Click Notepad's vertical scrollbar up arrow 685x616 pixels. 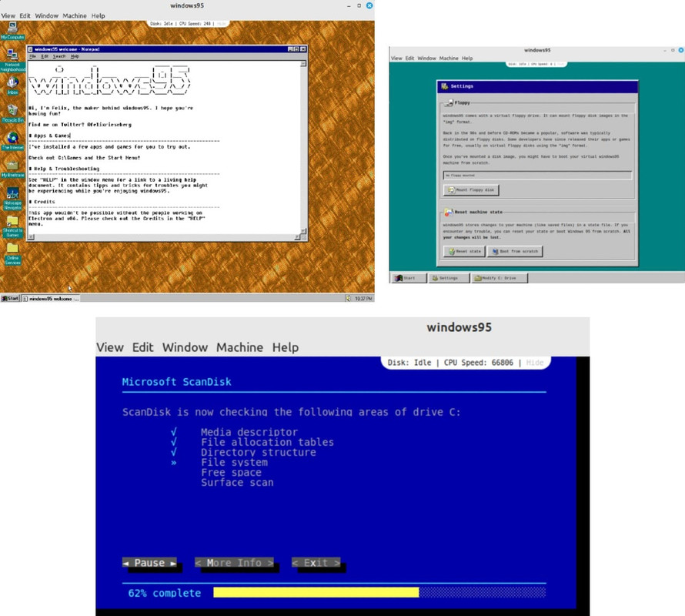pyautogui.click(x=303, y=64)
